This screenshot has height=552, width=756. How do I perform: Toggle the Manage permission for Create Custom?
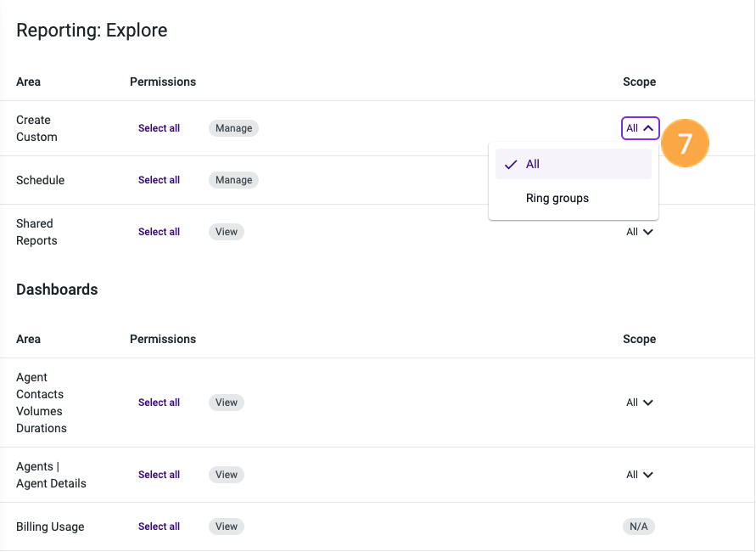pos(232,127)
